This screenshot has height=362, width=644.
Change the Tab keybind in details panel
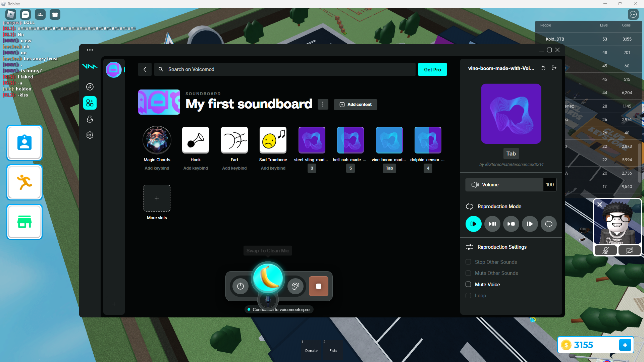(x=511, y=154)
